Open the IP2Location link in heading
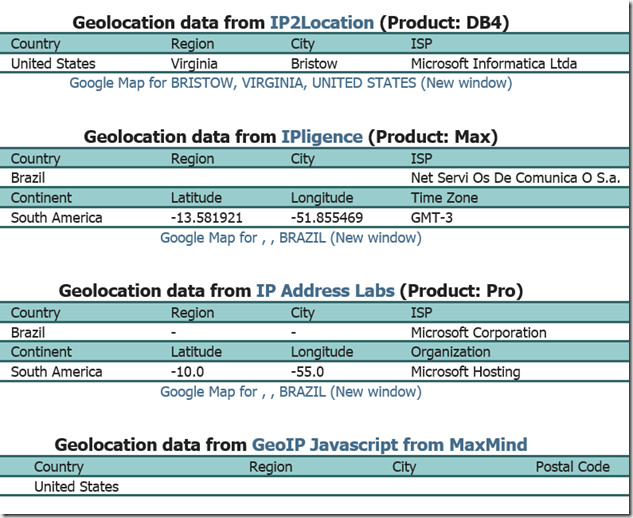Screen dimensions: 633x518 point(322,22)
